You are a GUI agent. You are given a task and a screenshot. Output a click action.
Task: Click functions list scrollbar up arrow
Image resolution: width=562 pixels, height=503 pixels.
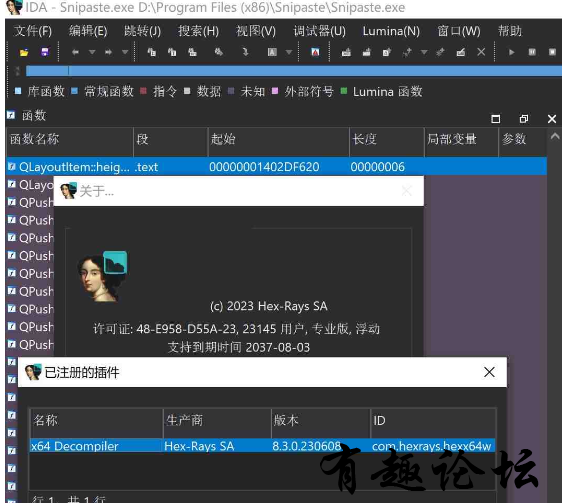coord(554,136)
